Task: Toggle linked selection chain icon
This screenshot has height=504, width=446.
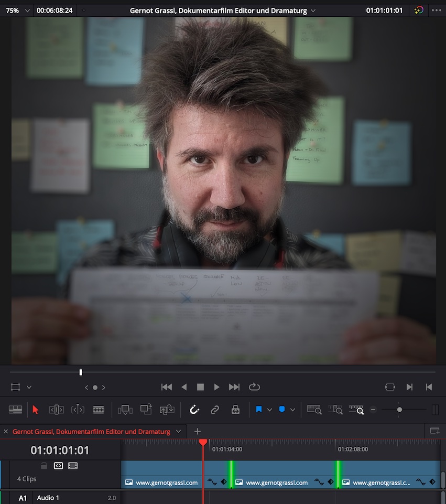Action: tap(215, 410)
